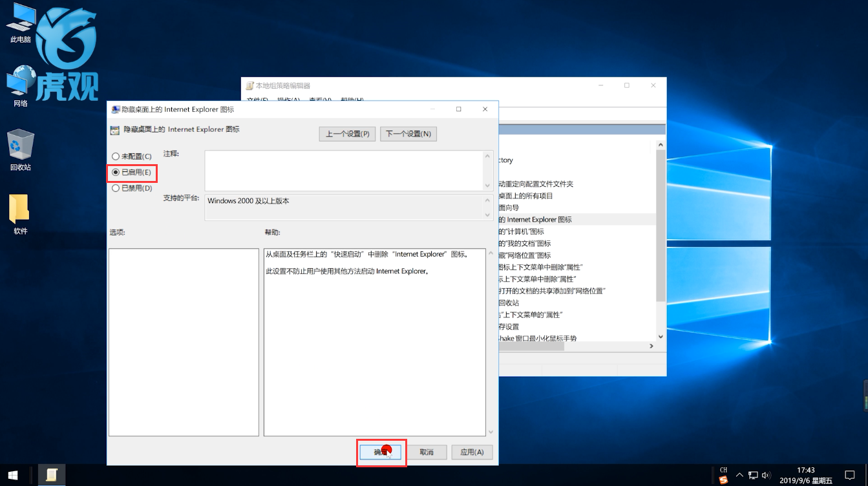Screen dimensions: 868x486
Task: Click the CH language indicator
Action: click(724, 470)
